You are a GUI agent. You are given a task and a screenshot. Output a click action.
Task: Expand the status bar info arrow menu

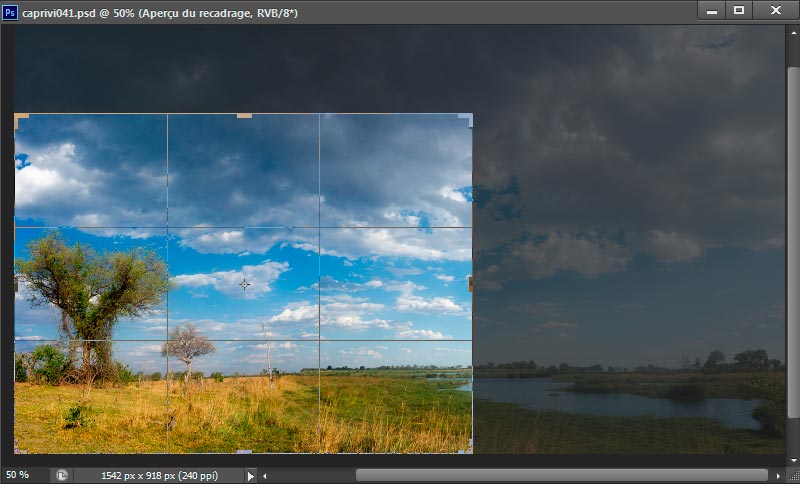click(x=251, y=475)
